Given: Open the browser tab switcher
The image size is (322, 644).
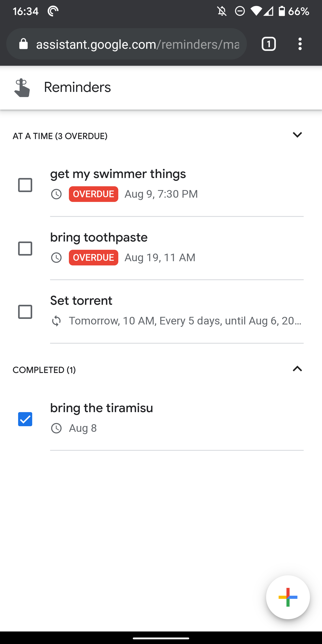Looking at the screenshot, I should (x=269, y=44).
